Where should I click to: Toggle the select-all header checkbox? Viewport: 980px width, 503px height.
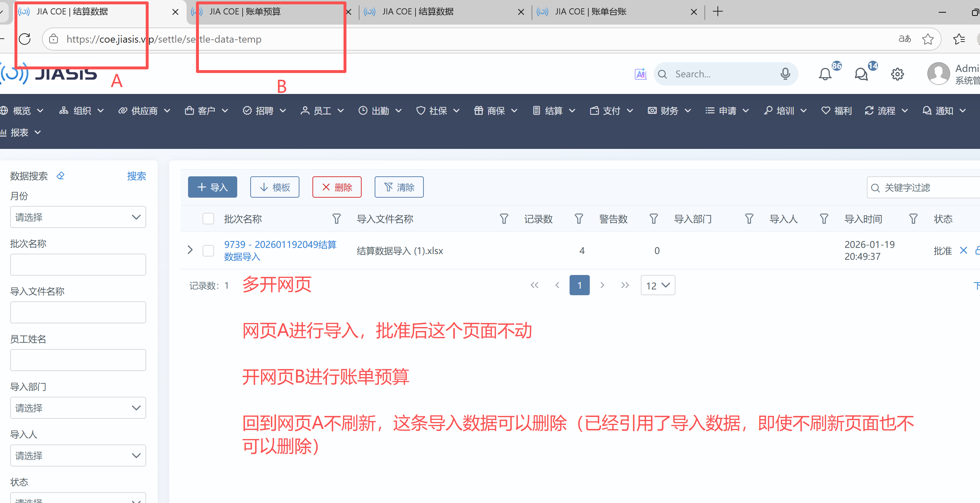click(208, 219)
